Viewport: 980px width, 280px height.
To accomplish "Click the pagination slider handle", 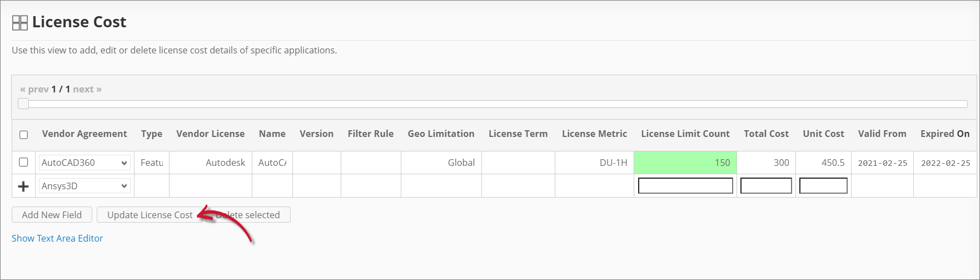I will click(x=23, y=104).
